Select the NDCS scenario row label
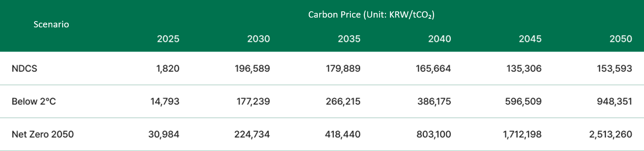 (x=24, y=68)
